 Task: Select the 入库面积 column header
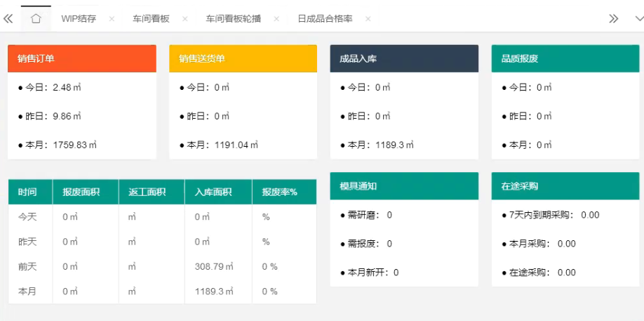217,192
